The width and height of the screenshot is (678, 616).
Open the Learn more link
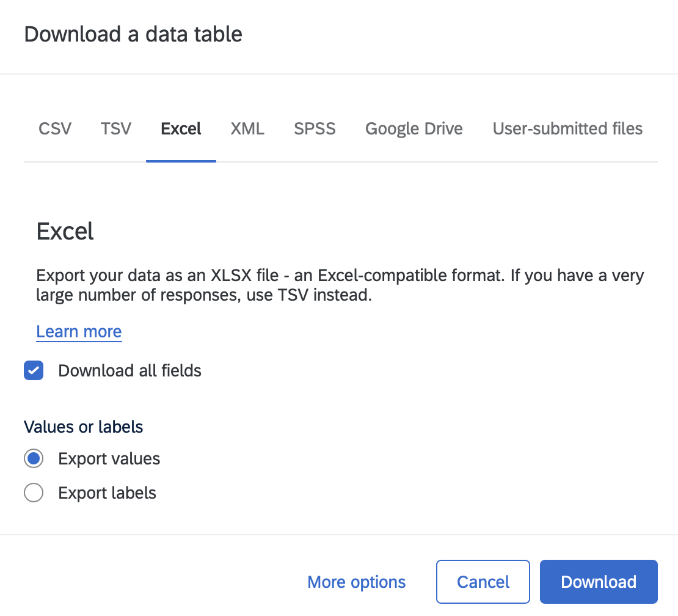click(x=79, y=331)
